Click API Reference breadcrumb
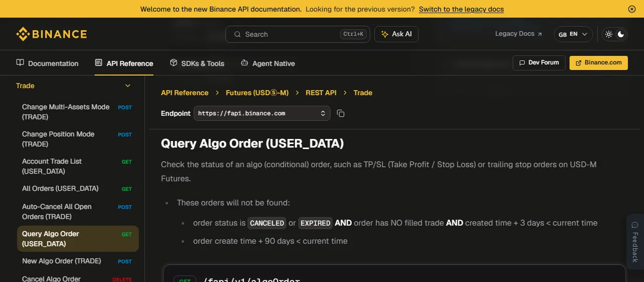The width and height of the screenshot is (644, 282). click(185, 93)
